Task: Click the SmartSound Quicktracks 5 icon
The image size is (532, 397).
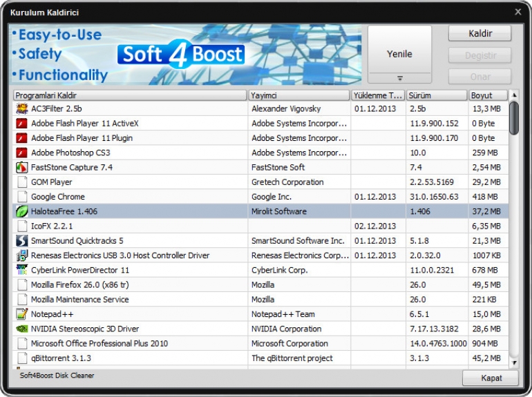Action: point(22,241)
